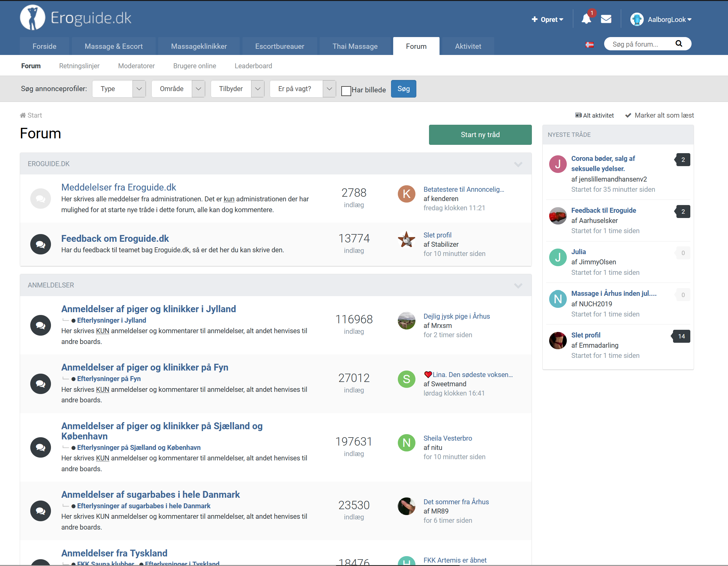Open the Leaderboard submenu item
This screenshot has height=566, width=728.
[x=253, y=66]
